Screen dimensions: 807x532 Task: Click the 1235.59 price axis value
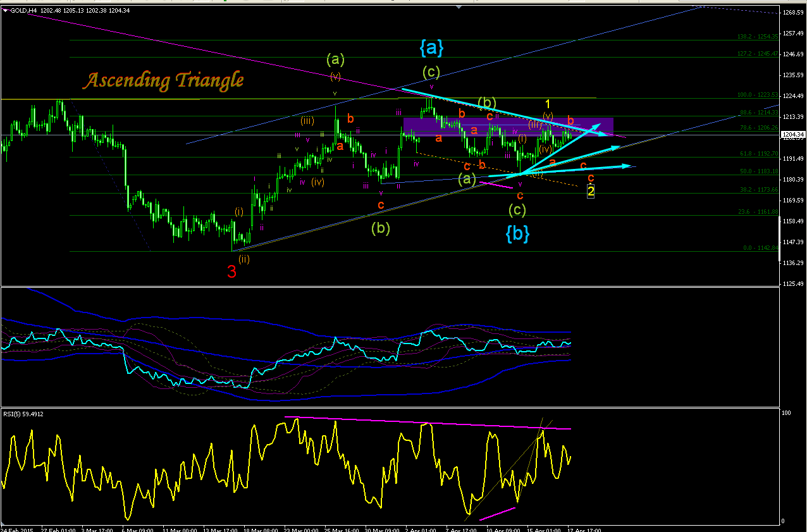(793, 75)
